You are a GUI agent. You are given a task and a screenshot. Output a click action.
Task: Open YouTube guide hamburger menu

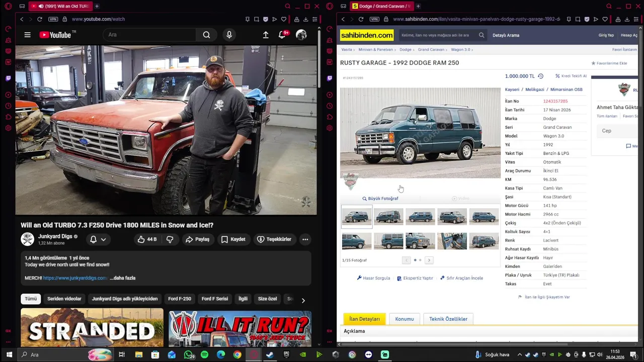click(x=28, y=35)
